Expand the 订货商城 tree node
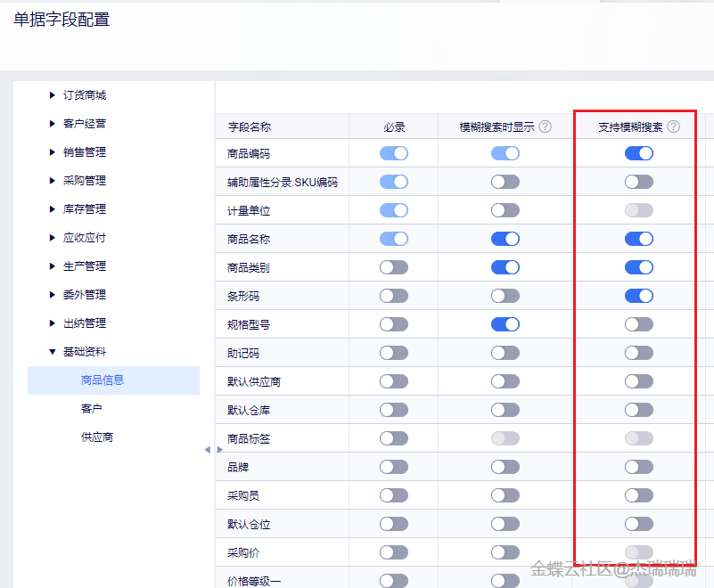 tap(52, 95)
